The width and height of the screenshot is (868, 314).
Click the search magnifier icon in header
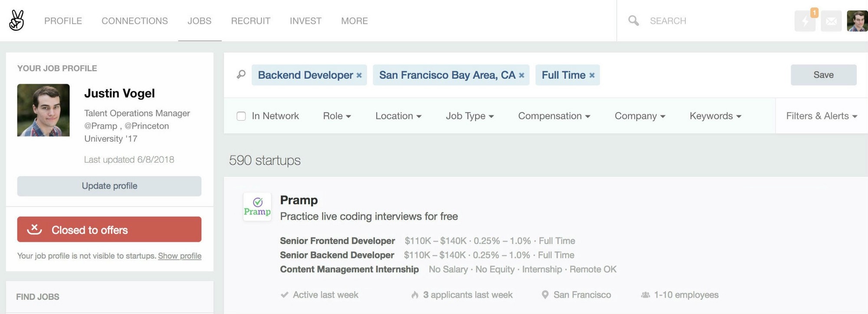(633, 20)
